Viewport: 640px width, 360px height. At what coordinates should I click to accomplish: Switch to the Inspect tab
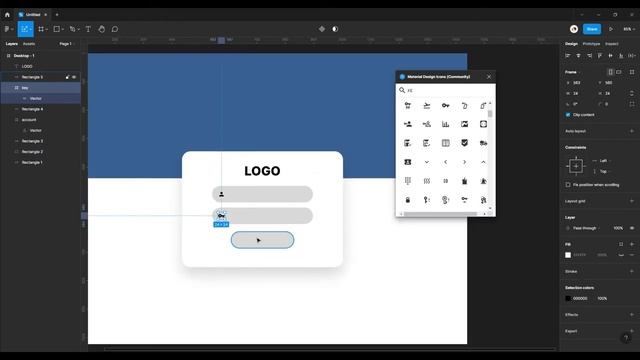(x=611, y=44)
